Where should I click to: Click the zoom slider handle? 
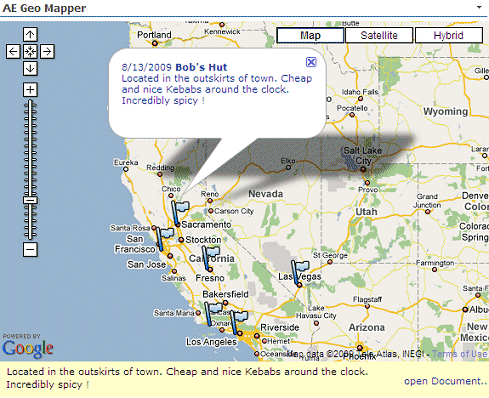[30, 200]
